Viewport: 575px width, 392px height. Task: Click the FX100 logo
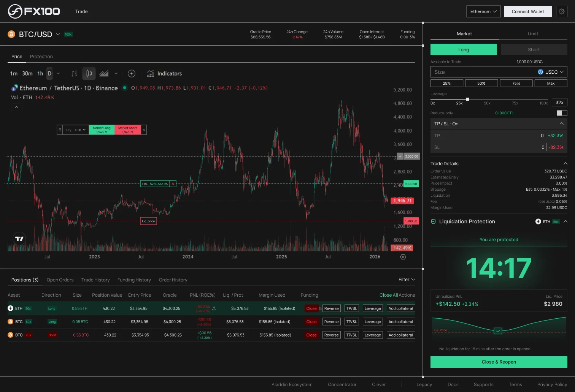coord(34,11)
